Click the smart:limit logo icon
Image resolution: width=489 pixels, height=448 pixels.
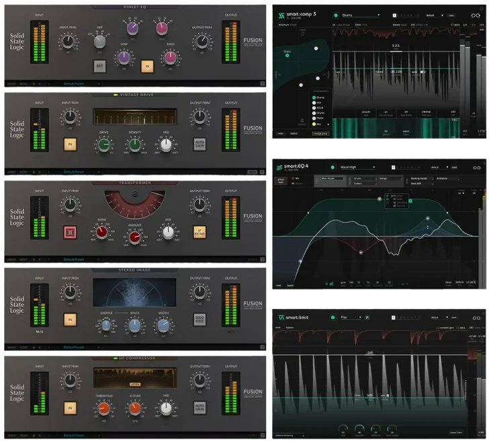281,317
